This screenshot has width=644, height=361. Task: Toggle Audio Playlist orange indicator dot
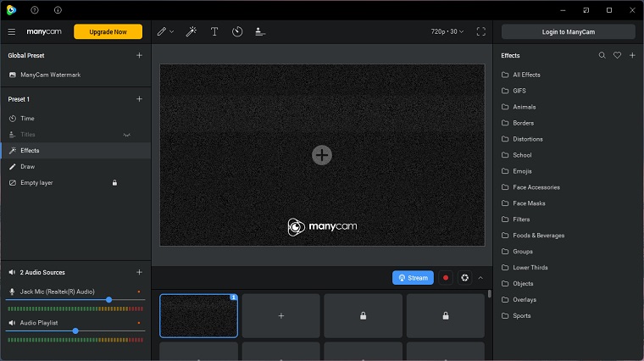pos(139,323)
